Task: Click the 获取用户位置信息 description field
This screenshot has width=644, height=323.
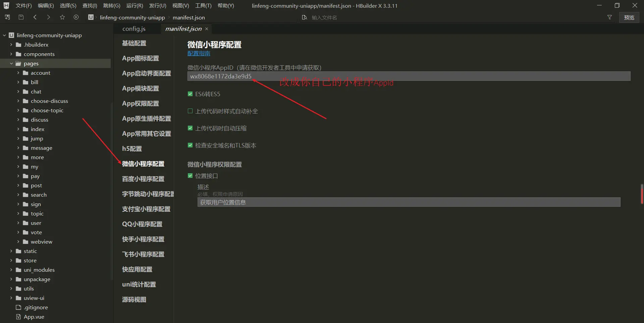Action: pyautogui.click(x=409, y=202)
